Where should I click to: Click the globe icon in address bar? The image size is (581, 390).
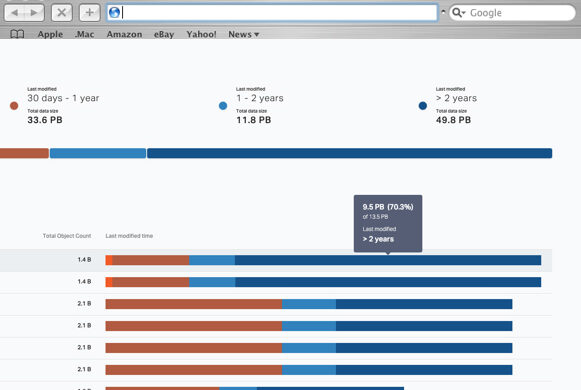[114, 13]
